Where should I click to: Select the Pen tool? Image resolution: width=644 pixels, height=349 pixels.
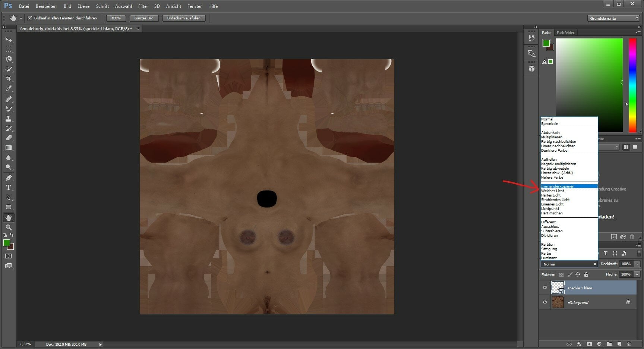click(9, 178)
